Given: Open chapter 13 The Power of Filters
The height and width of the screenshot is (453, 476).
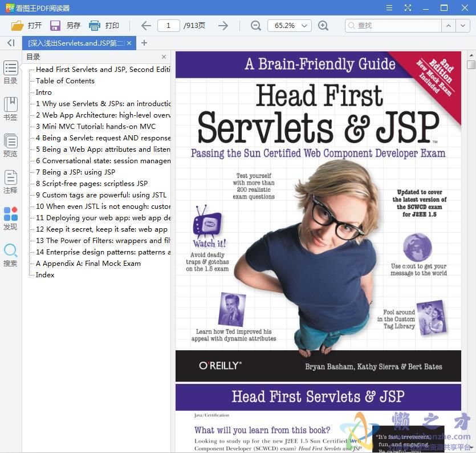Looking at the screenshot, I should coord(103,241).
